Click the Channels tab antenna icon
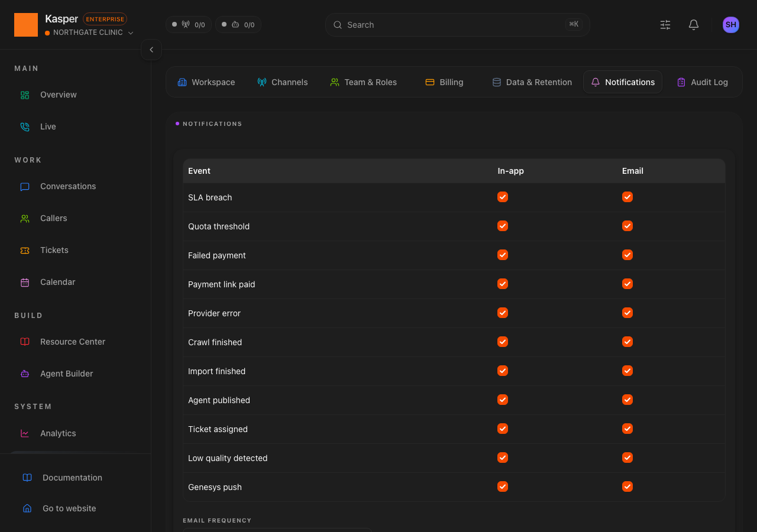 point(262,82)
